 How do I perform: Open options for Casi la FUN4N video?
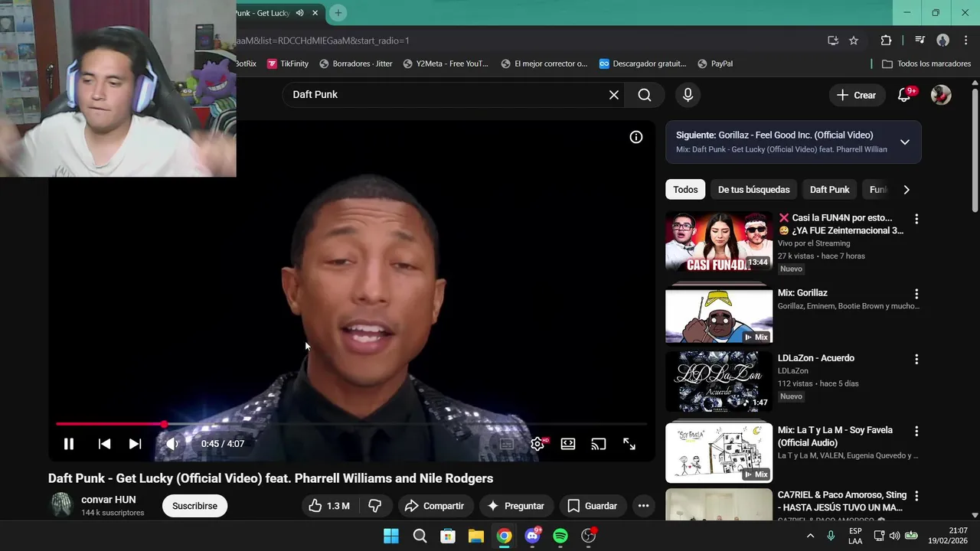(916, 219)
